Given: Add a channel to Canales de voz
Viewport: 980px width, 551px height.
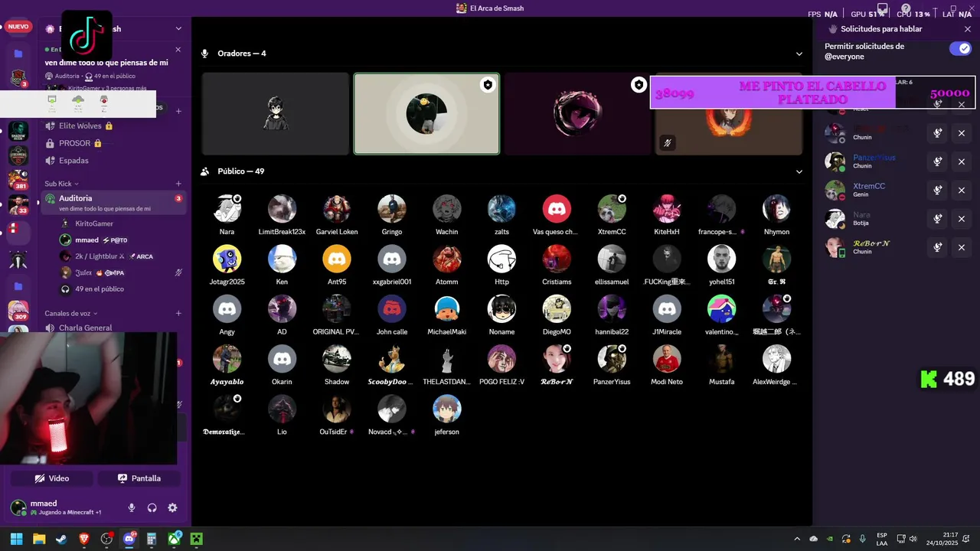Looking at the screenshot, I should point(178,313).
